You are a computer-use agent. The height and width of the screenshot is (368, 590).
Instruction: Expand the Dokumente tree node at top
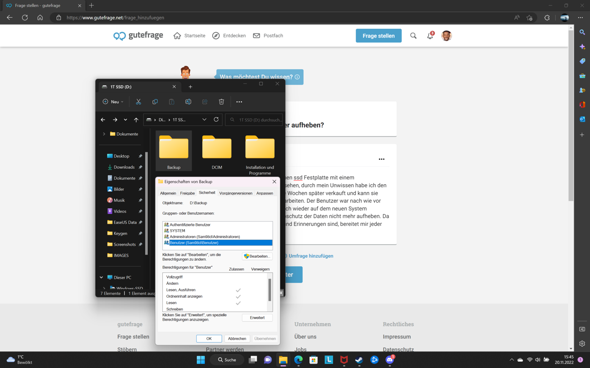[104, 134]
